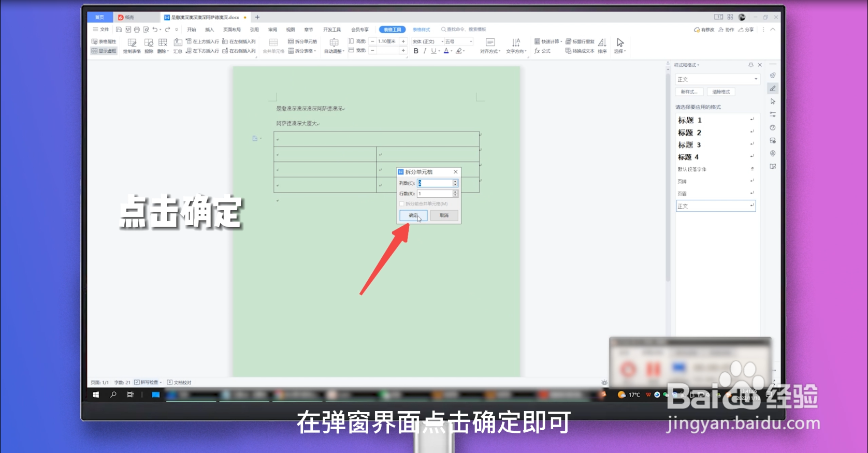Close the 拆分单元格 dialog

pyautogui.click(x=456, y=172)
